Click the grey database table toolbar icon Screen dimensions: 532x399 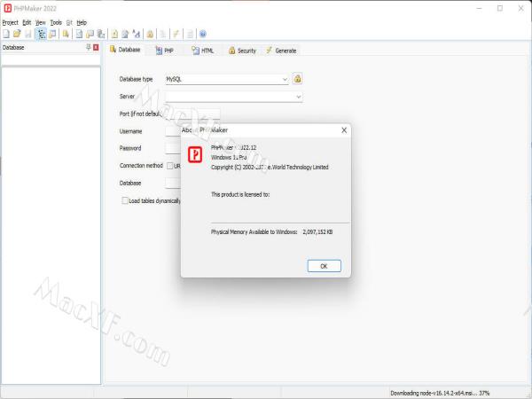click(101, 34)
